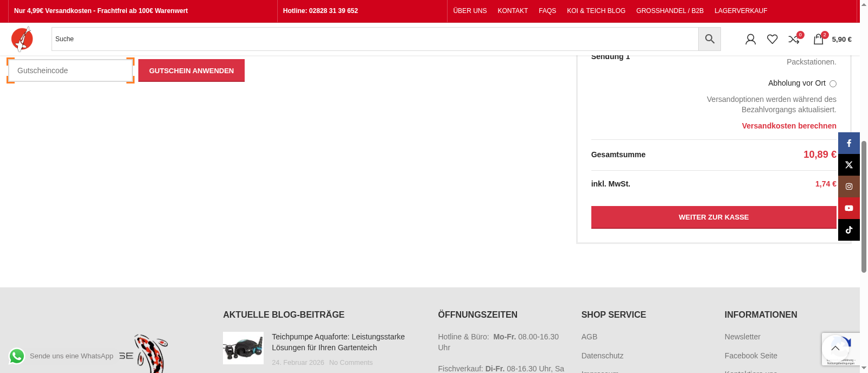Focus the Gutscheincode input field

point(71,70)
